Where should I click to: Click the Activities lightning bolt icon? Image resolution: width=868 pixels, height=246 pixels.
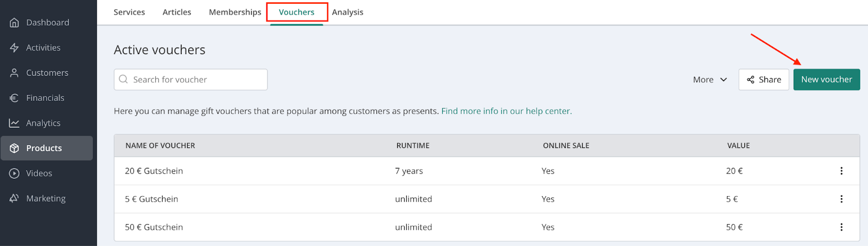[14, 48]
